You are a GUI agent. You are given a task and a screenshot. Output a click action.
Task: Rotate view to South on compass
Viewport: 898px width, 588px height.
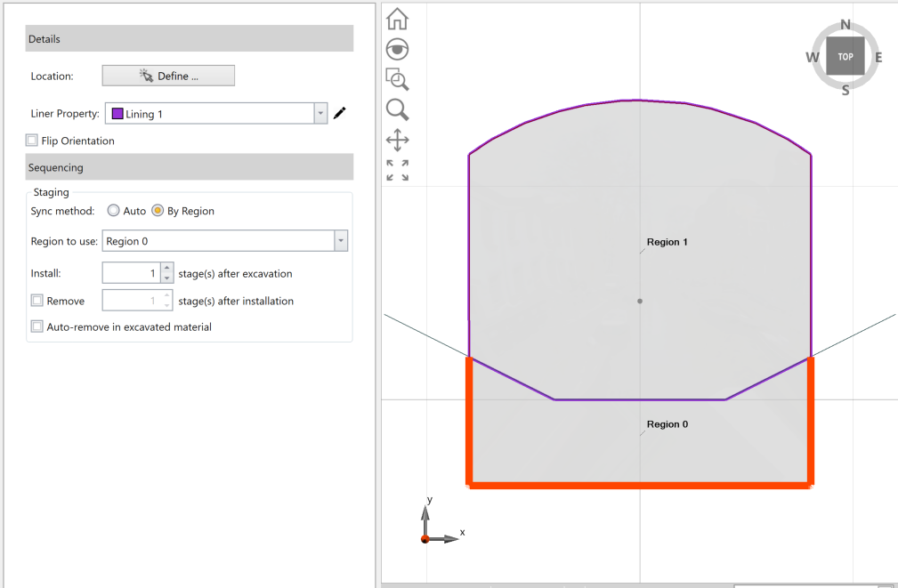[845, 91]
